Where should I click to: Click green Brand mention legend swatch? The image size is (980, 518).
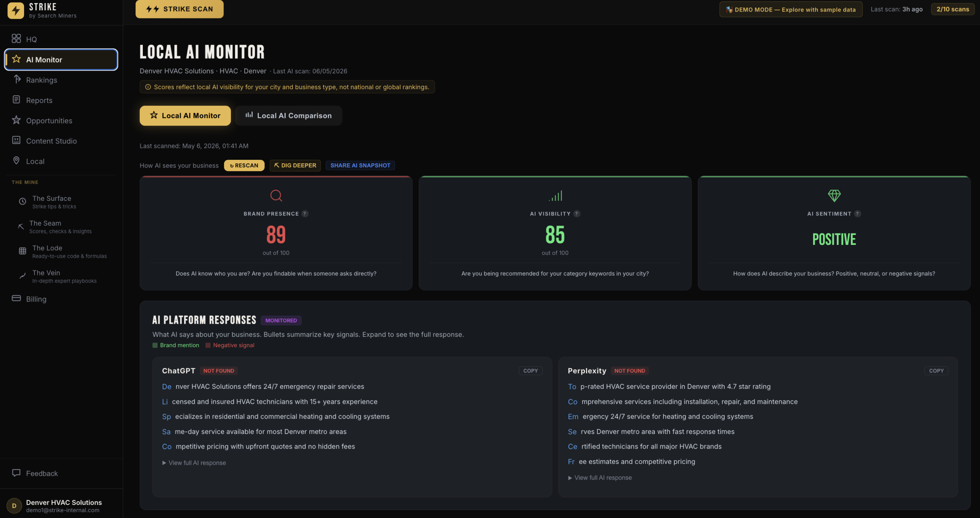pos(155,345)
